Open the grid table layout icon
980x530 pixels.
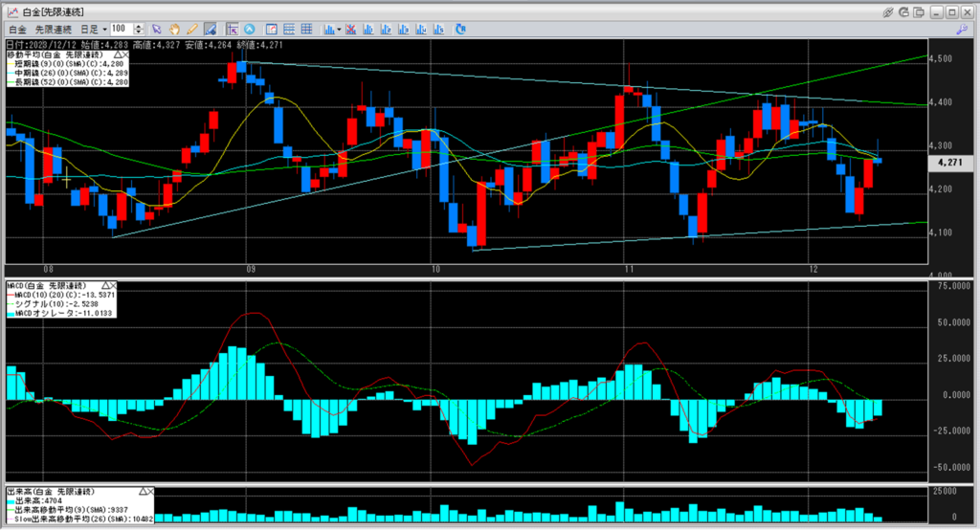click(306, 29)
